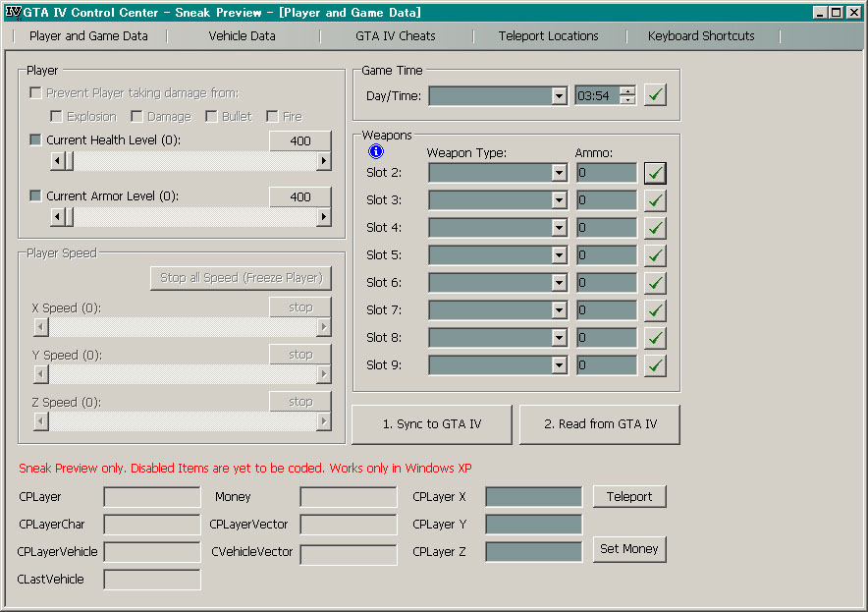Toggle the Explosion damage checkbox

point(56,116)
